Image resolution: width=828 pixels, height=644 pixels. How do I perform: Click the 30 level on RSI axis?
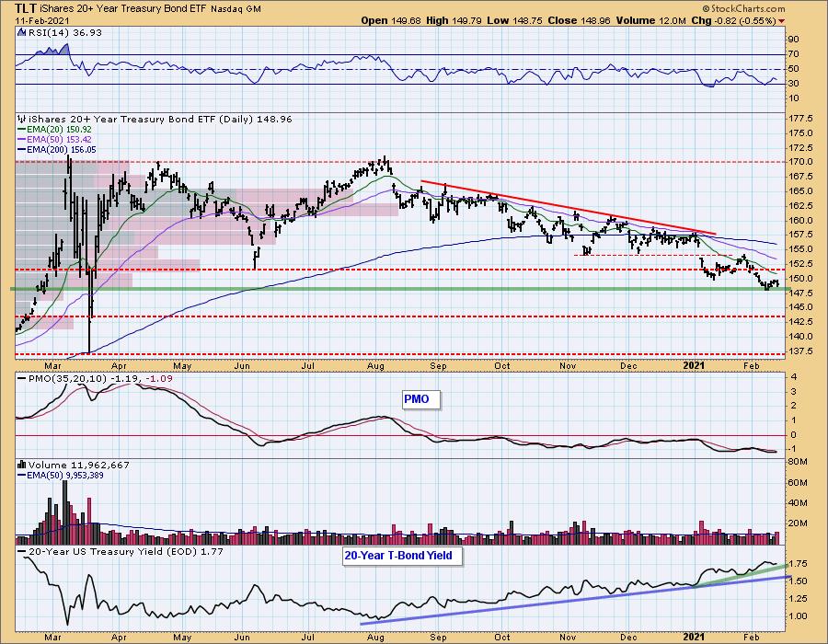pos(793,84)
